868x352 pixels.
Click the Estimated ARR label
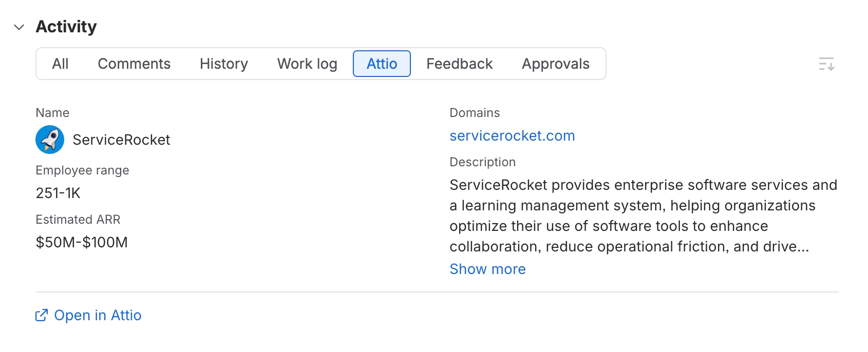tap(78, 220)
